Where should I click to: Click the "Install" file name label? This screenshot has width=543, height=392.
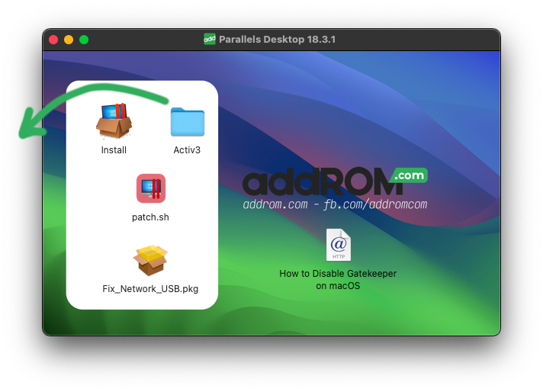(114, 150)
